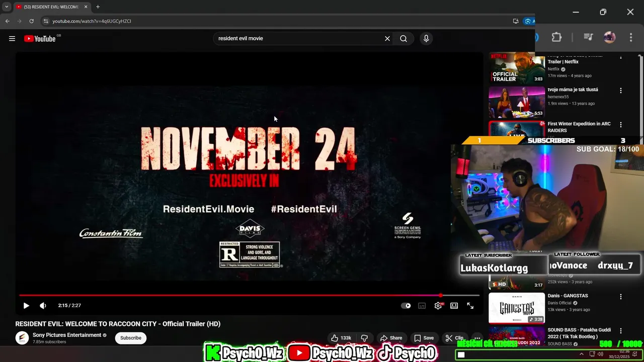Start voice search with microphone
Image resolution: width=644 pixels, height=362 pixels.
[x=426, y=39]
